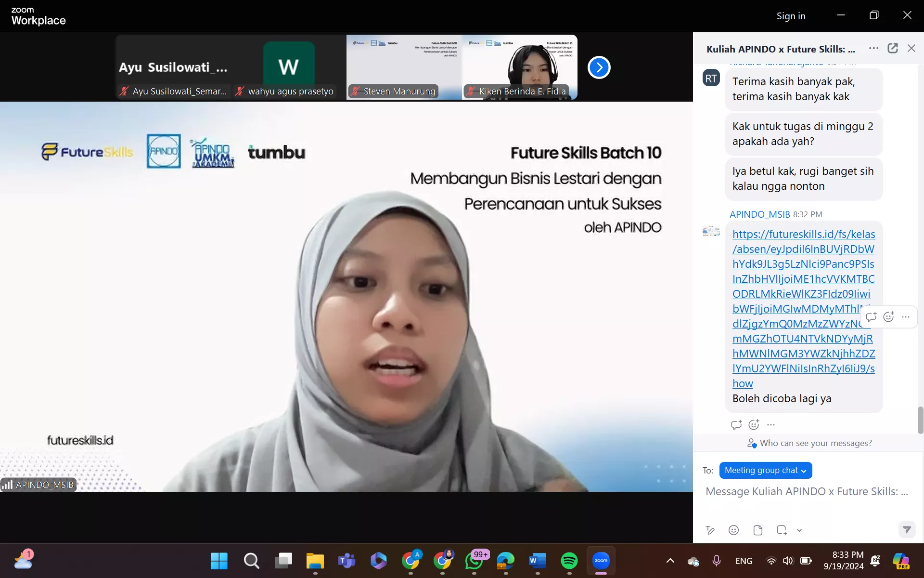Add reaction below 'Boleh dicoba lagi ya' message
The height and width of the screenshot is (578, 924).
754,424
